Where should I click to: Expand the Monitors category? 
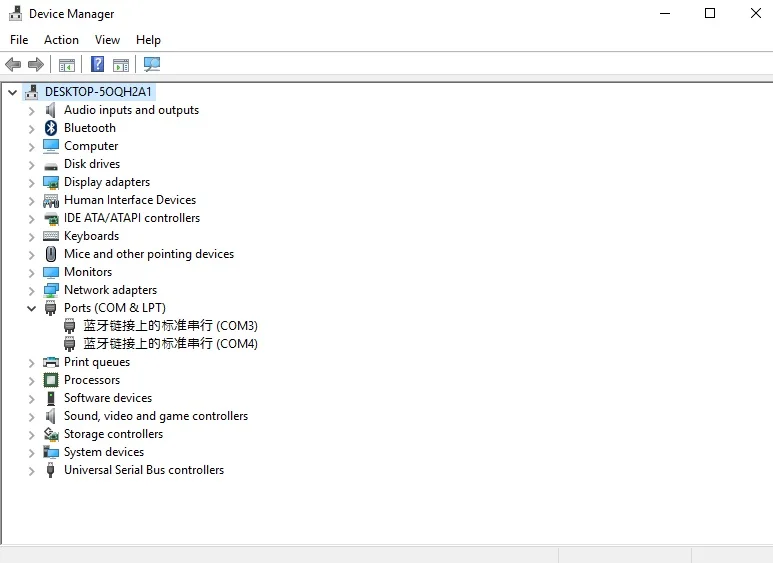[32, 273]
